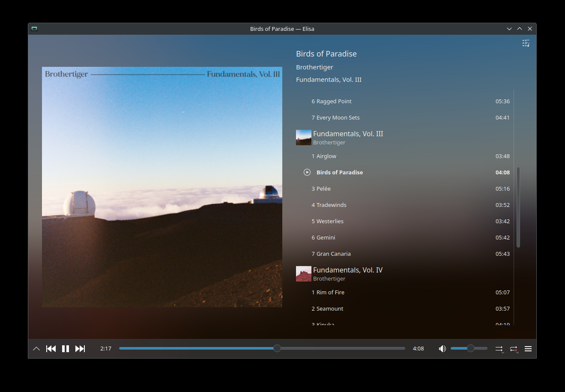The width and height of the screenshot is (565, 392).
Task: Click the playlist vertical scrollbar
Action: pyautogui.click(x=518, y=207)
